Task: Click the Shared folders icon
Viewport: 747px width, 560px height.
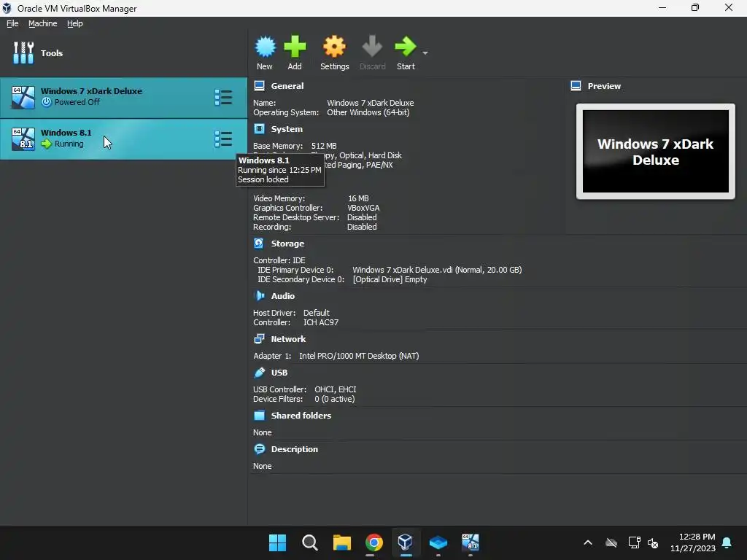Action: 259,415
